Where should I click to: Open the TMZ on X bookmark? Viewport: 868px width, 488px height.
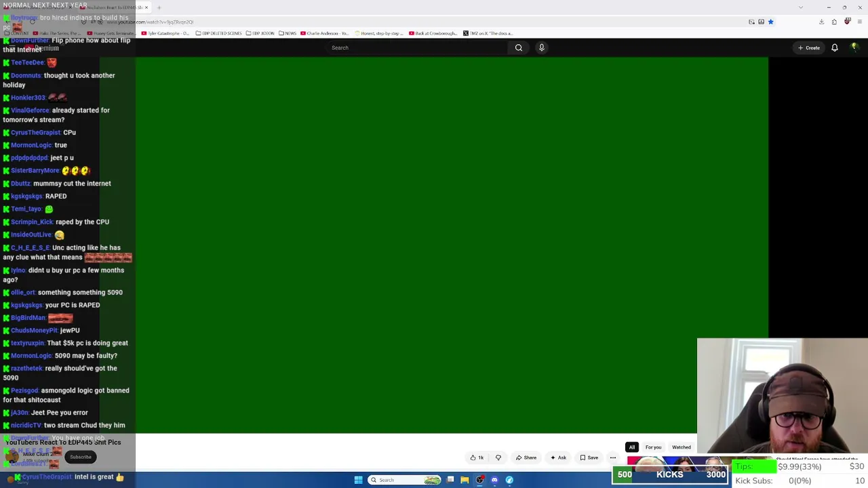point(488,33)
